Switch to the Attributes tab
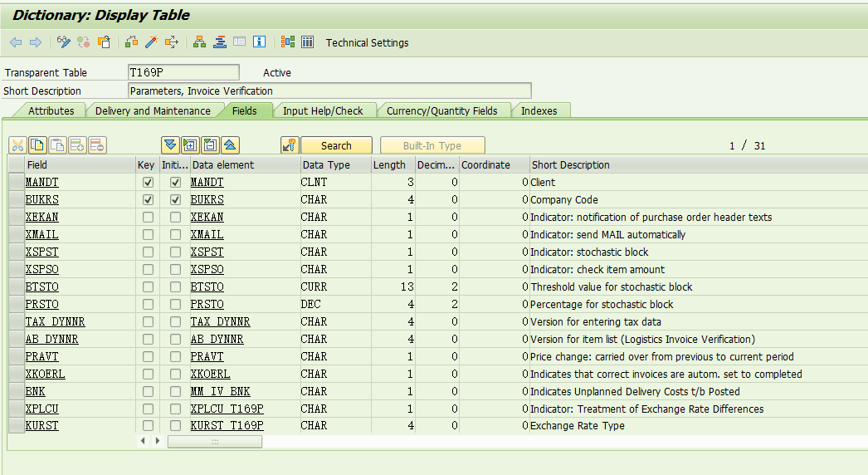Image resolution: width=868 pixels, height=475 pixels. [x=51, y=111]
